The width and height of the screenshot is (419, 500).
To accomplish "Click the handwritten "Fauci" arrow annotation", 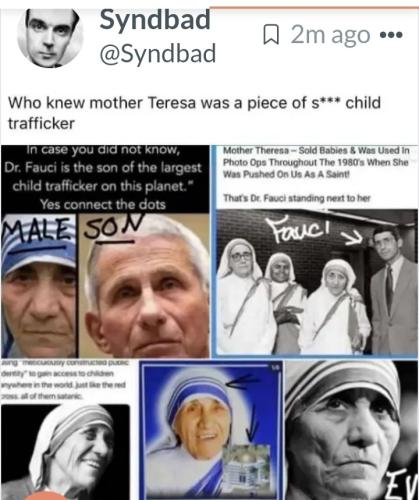I will tap(316, 231).
